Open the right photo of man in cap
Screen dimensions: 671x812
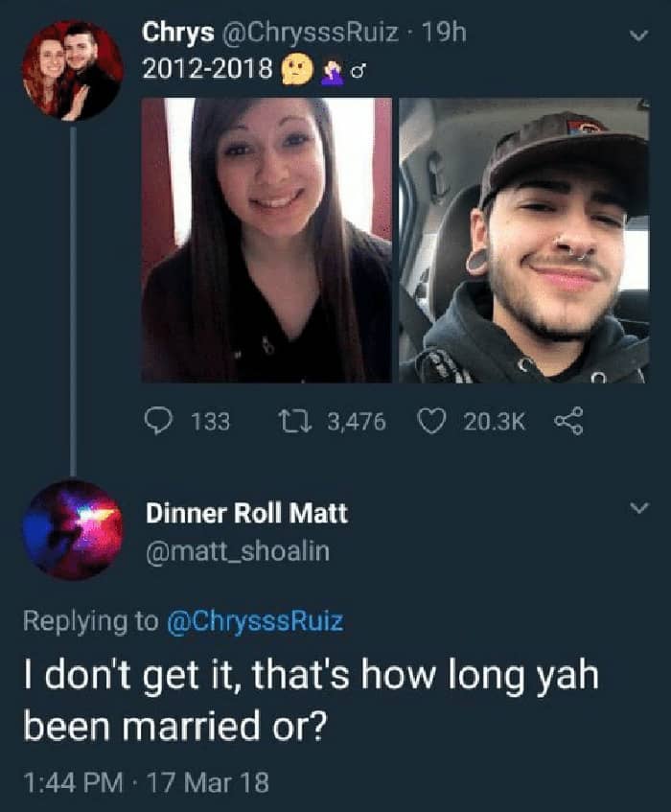523,240
